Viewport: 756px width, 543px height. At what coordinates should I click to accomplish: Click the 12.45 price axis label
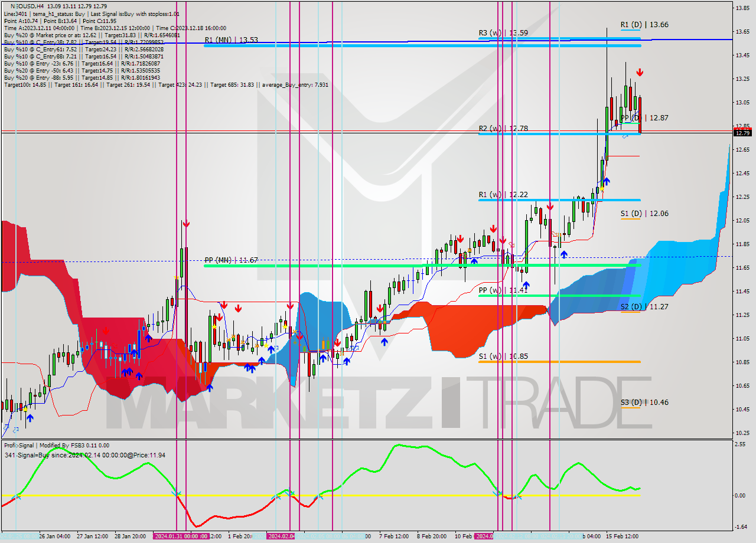click(742, 173)
